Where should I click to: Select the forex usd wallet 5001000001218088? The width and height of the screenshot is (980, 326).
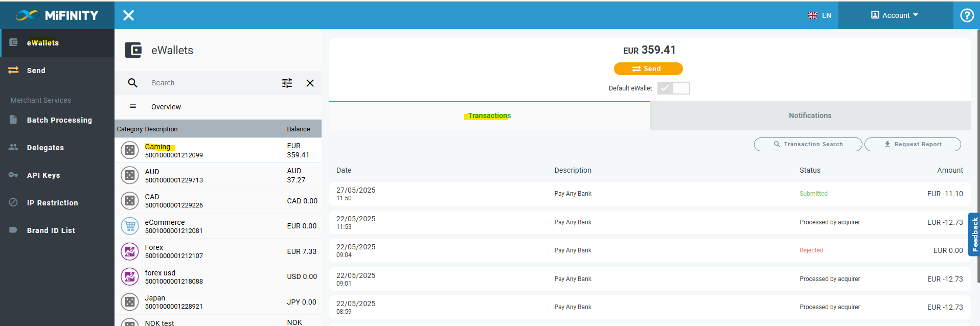pyautogui.click(x=218, y=276)
